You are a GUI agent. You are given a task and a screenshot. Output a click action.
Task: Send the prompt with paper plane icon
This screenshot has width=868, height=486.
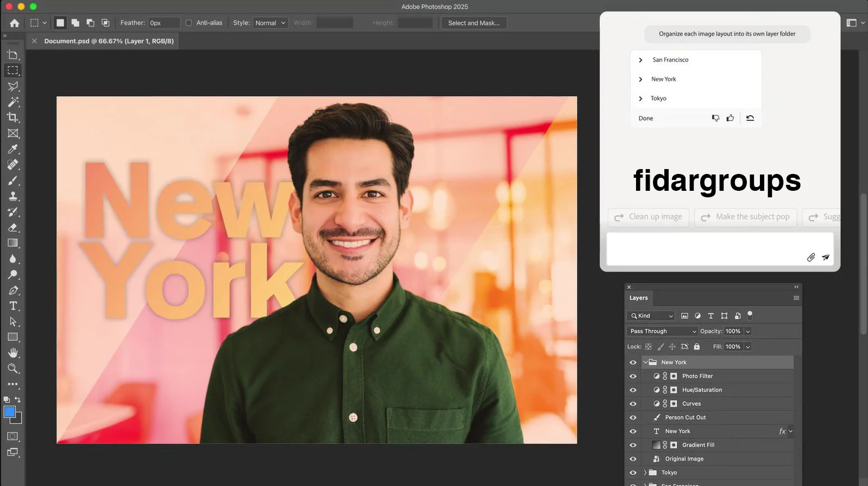point(826,257)
